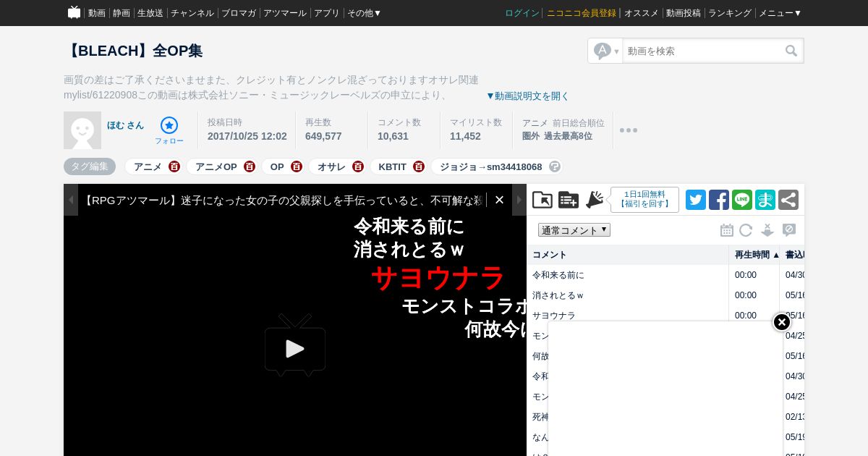Open the dictionary icon for アニメ tag
The width and height of the screenshot is (868, 456).
[x=174, y=166]
